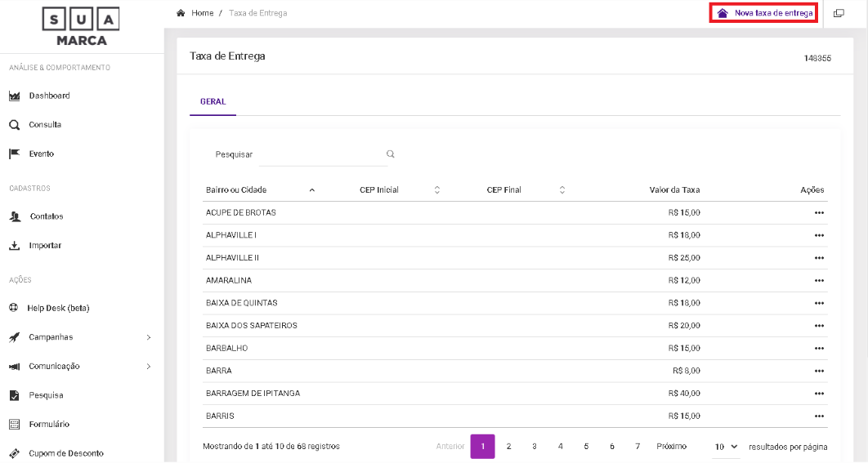
Task: Click the Contatos people icon
Action: tap(14, 216)
